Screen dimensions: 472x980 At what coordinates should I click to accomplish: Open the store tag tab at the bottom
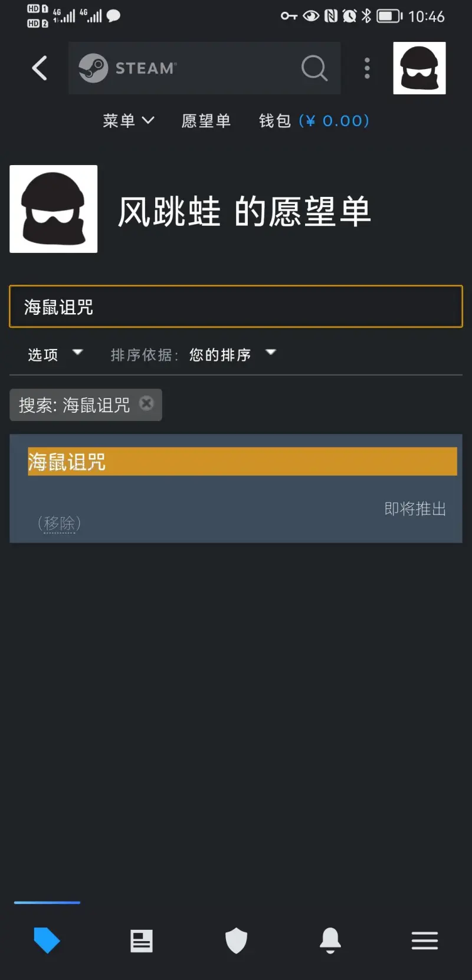point(47,940)
